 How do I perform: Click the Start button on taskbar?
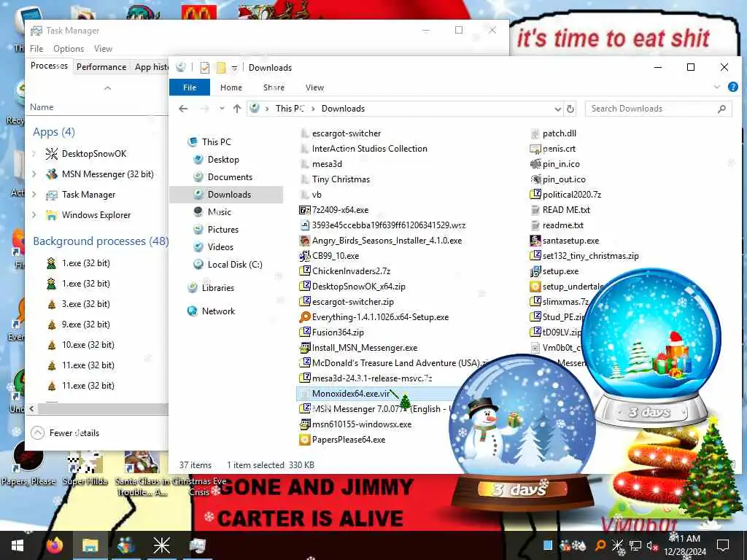pos(18,545)
